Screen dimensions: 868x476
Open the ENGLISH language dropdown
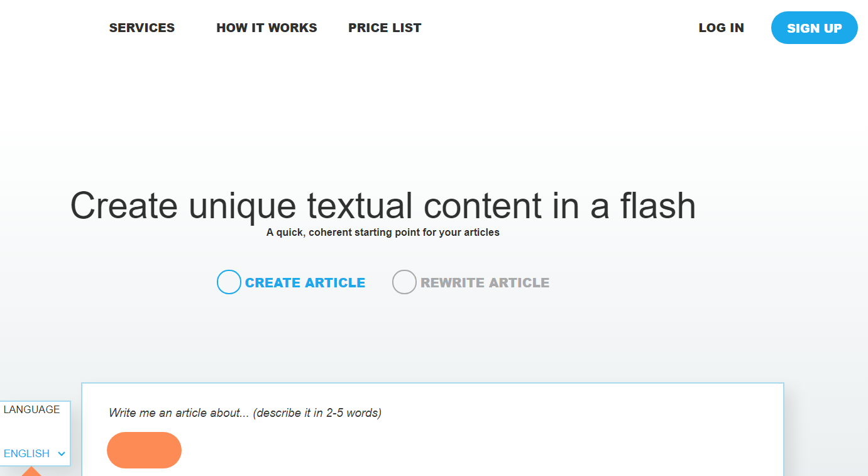(x=27, y=453)
